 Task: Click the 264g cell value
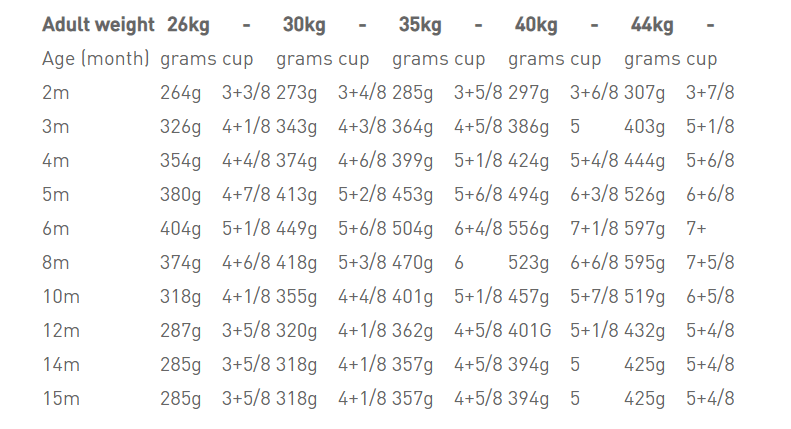[x=180, y=93]
